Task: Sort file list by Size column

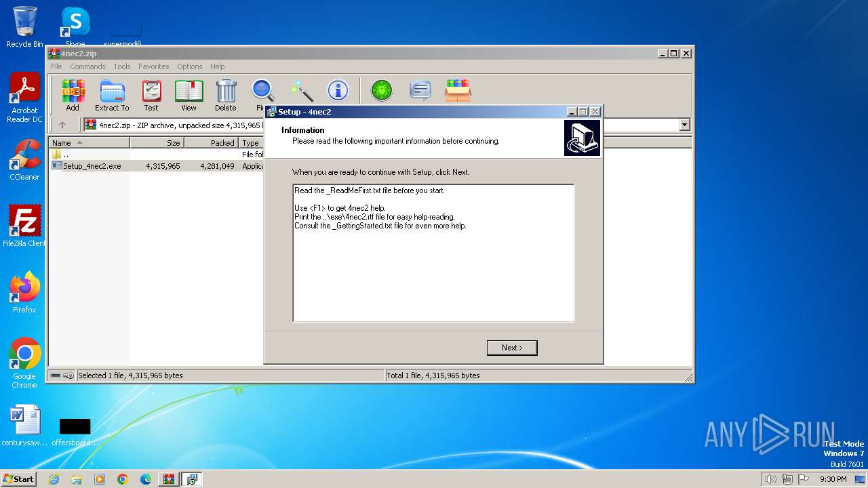Action: click(157, 143)
